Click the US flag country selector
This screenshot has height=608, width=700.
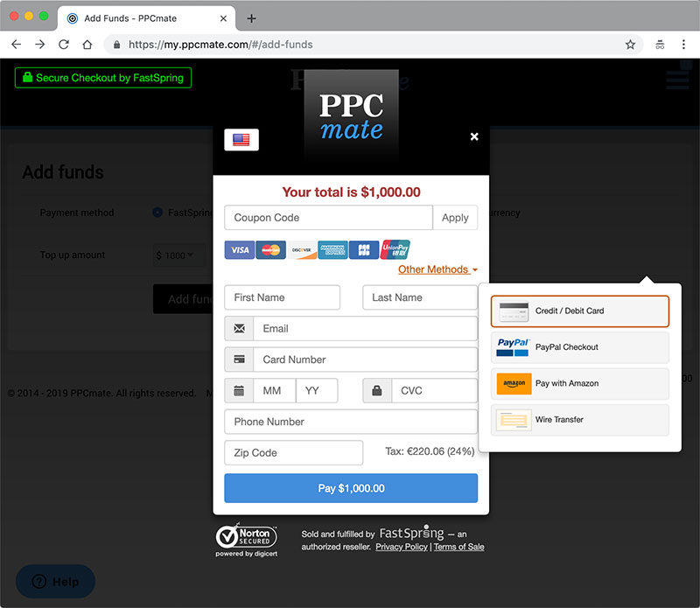pos(241,140)
